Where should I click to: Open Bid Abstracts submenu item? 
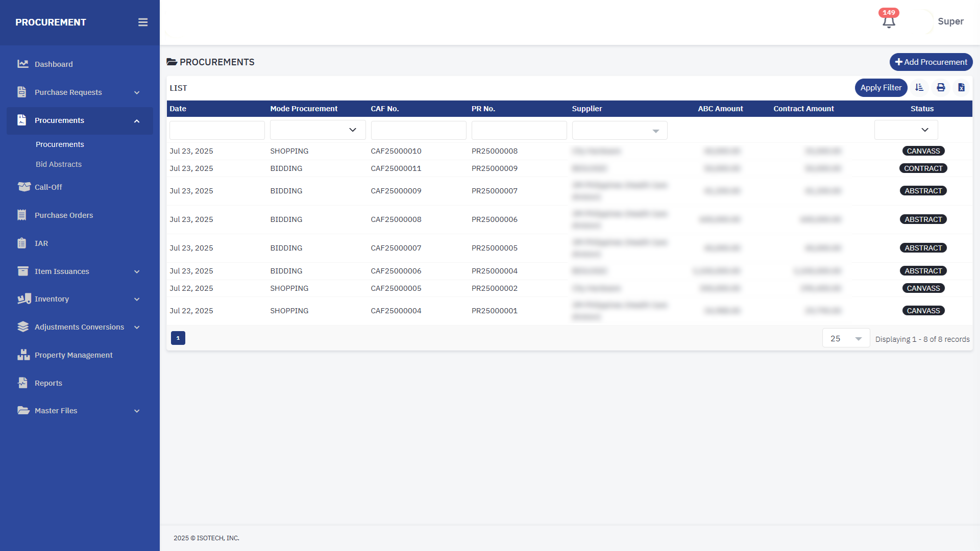tap(59, 164)
